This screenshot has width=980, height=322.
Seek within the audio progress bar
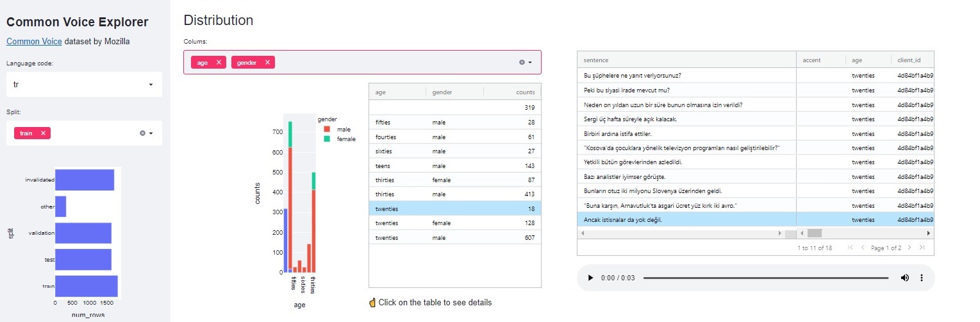765,278
